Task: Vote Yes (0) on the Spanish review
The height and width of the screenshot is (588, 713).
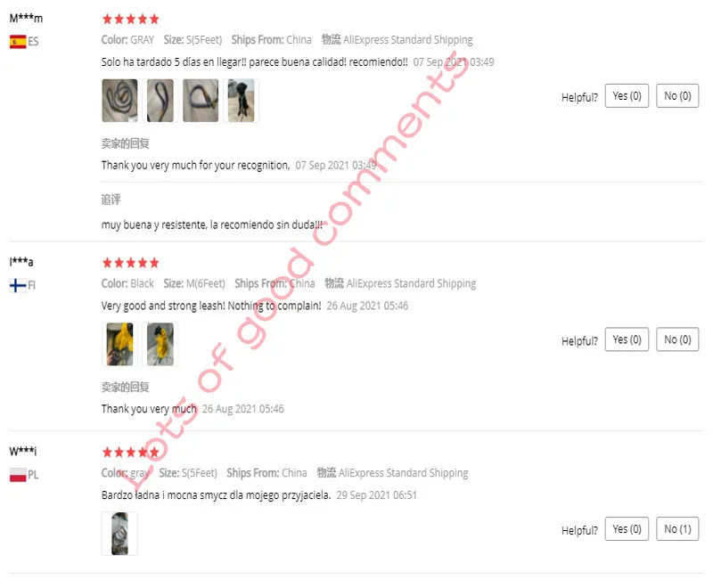Action: (627, 96)
